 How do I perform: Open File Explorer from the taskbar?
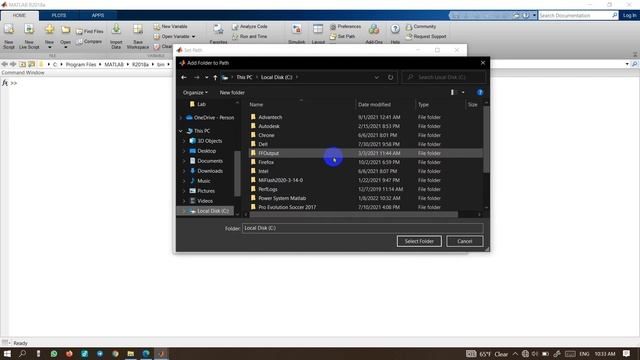coord(131,353)
